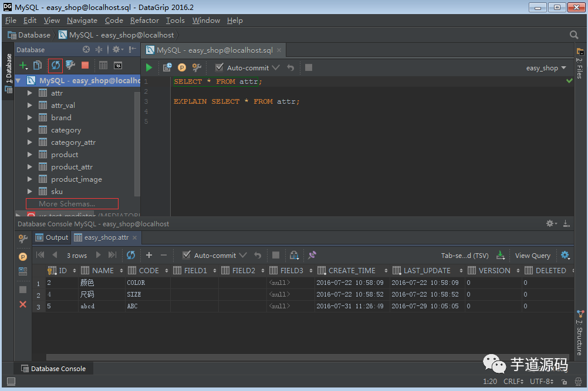The image size is (588, 391).
Task: Select the category_attr table
Action: [x=73, y=142]
